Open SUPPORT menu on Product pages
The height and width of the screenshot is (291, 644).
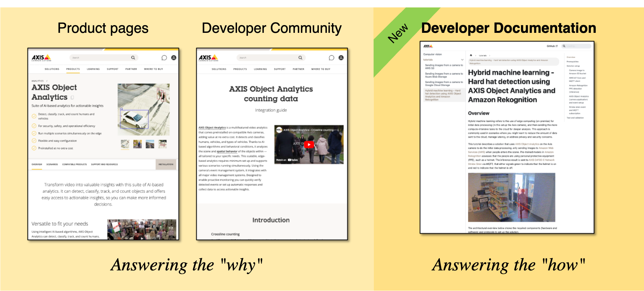(x=112, y=69)
